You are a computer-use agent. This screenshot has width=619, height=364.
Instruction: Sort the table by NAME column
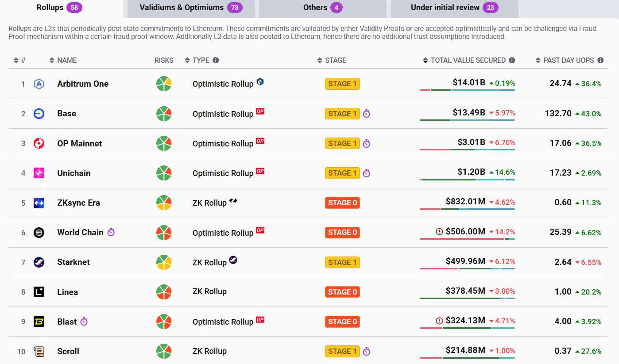click(x=63, y=60)
